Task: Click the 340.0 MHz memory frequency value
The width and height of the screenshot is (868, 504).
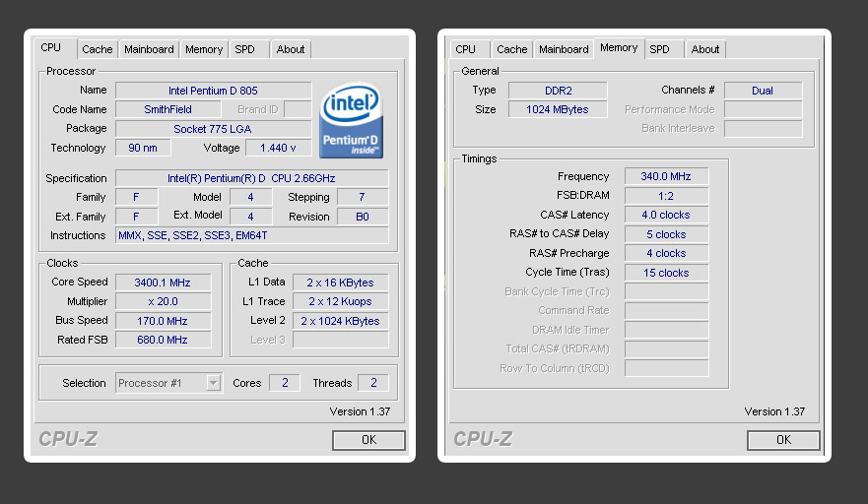Action: click(666, 176)
